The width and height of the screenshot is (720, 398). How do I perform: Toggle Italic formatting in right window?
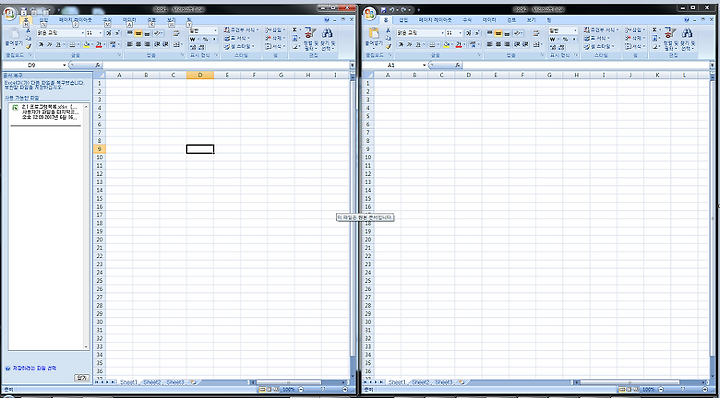[409, 44]
